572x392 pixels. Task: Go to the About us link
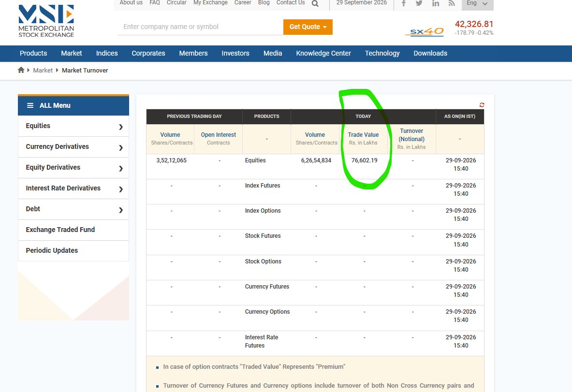click(131, 2)
